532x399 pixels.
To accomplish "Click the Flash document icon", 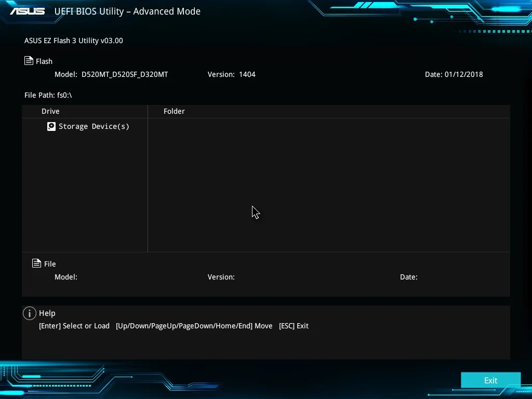I will click(29, 61).
